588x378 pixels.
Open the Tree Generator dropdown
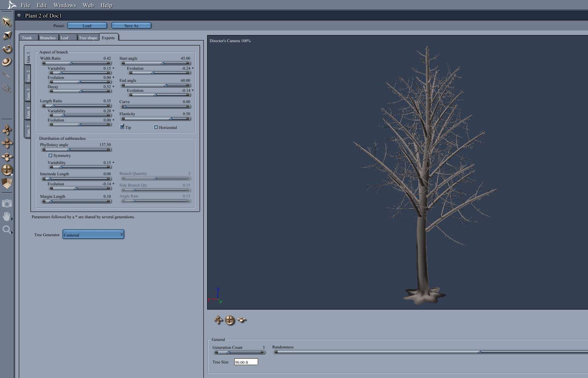(93, 234)
